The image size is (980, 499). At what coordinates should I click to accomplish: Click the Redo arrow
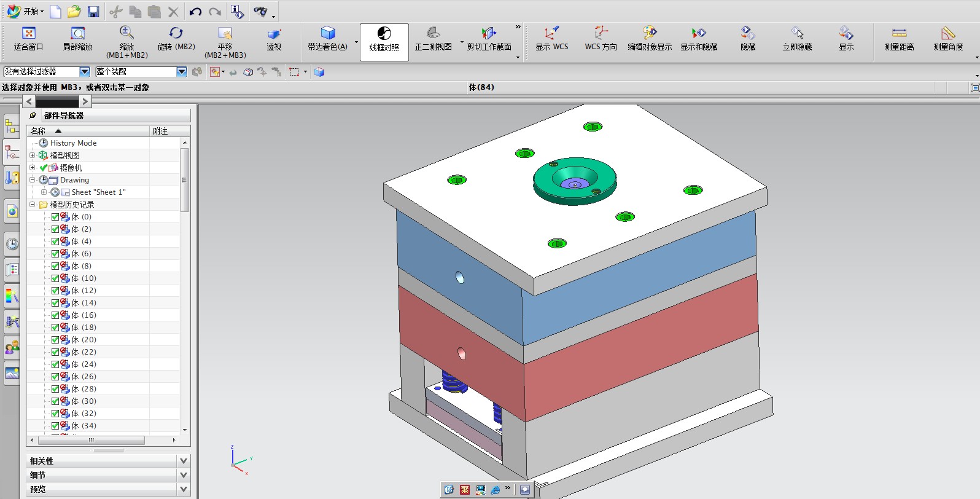tap(215, 11)
